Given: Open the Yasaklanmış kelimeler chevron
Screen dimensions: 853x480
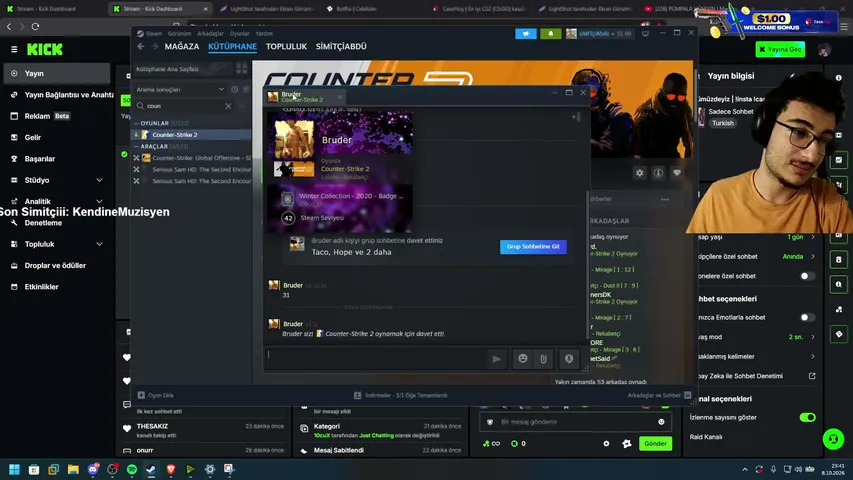Looking at the screenshot, I should pyautogui.click(x=813, y=357).
